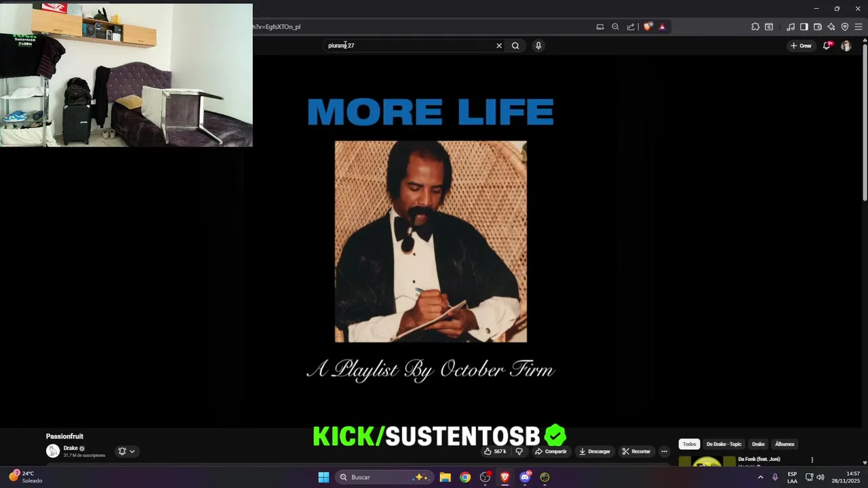868x488 pixels.
Task: Open Brave Rewards triangle icon
Action: pos(662,27)
